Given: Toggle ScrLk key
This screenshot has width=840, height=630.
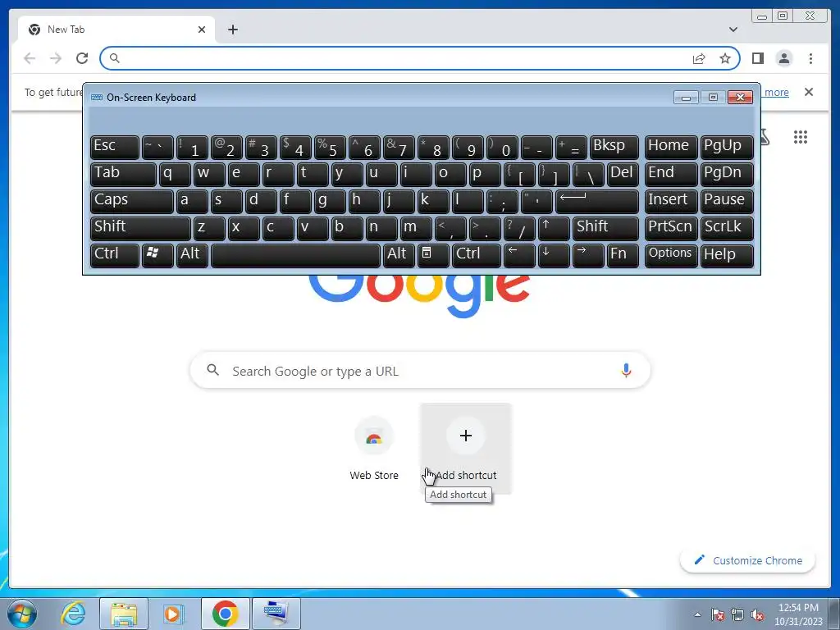Looking at the screenshot, I should click(x=727, y=228).
